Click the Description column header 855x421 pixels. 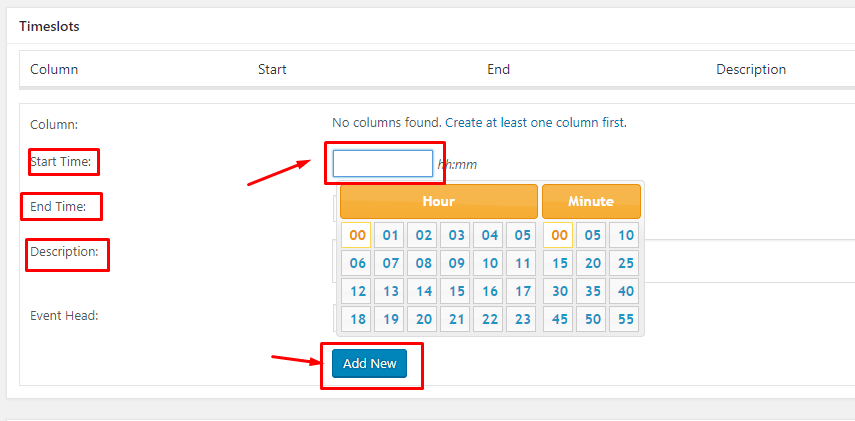coord(750,70)
